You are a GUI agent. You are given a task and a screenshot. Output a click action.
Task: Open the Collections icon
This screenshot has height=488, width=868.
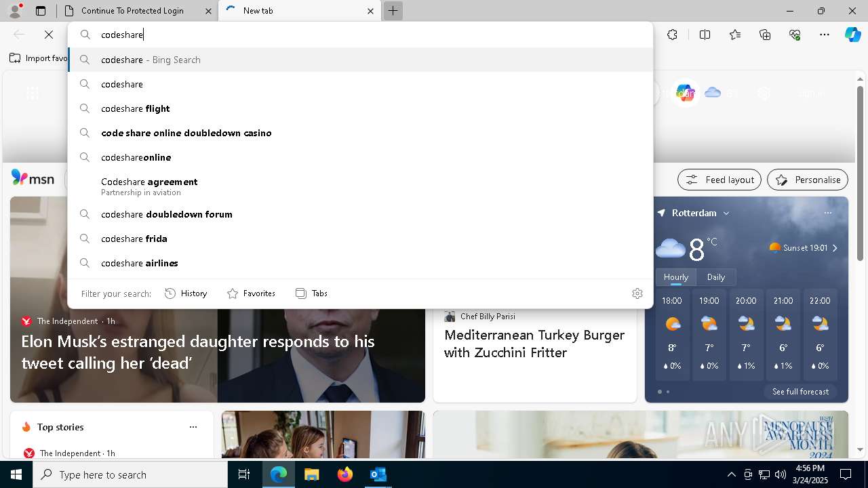click(x=765, y=35)
